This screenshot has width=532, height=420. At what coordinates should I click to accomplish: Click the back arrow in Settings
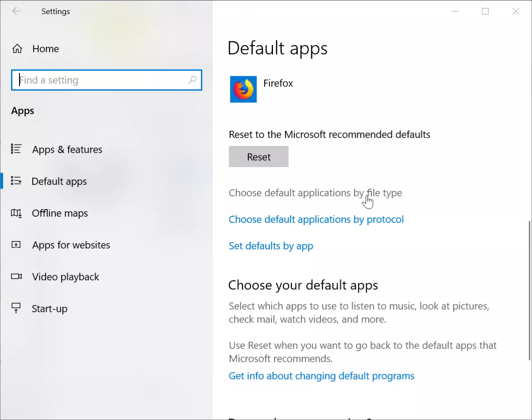(x=16, y=12)
